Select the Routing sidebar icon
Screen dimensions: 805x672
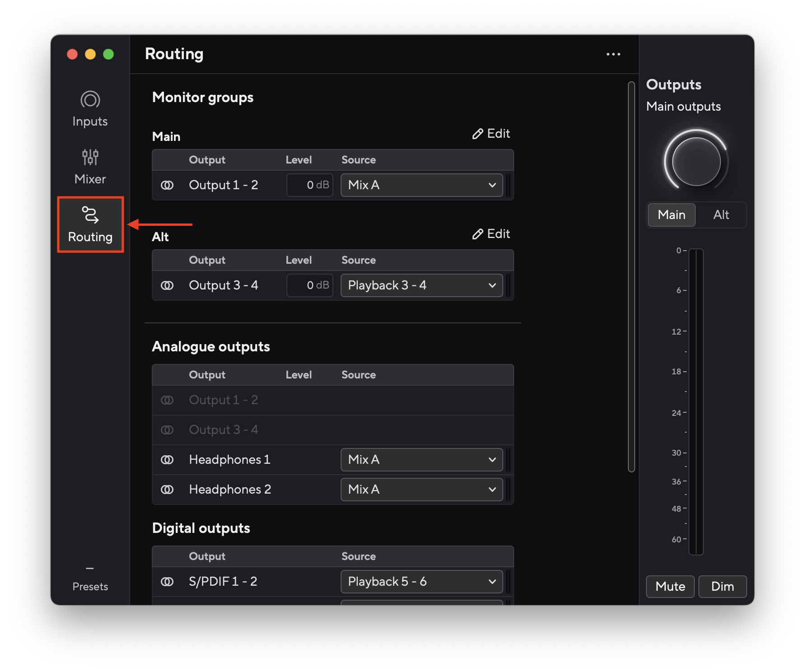tap(90, 224)
